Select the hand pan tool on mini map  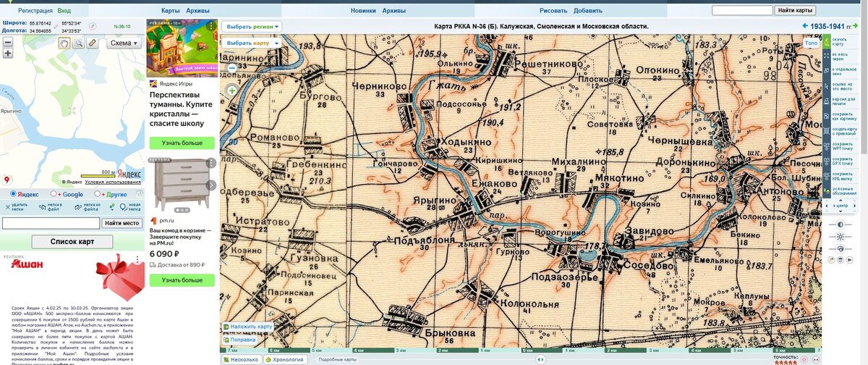(x=64, y=43)
